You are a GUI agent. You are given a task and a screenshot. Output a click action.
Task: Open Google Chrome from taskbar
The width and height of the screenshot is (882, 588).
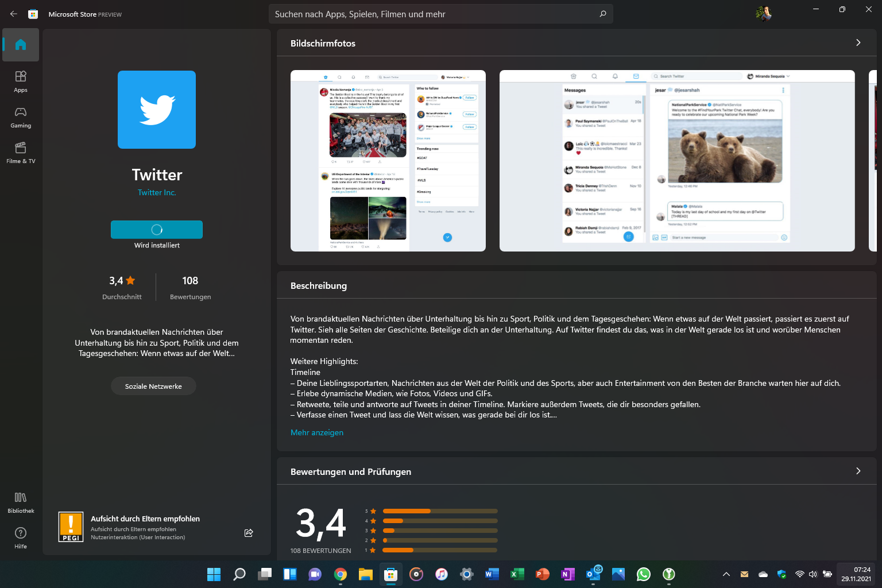[x=341, y=574]
